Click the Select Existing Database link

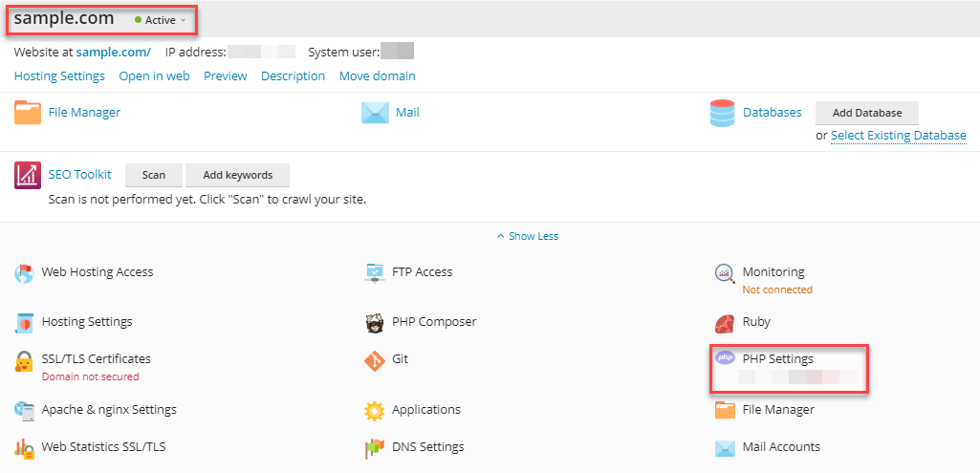(898, 136)
